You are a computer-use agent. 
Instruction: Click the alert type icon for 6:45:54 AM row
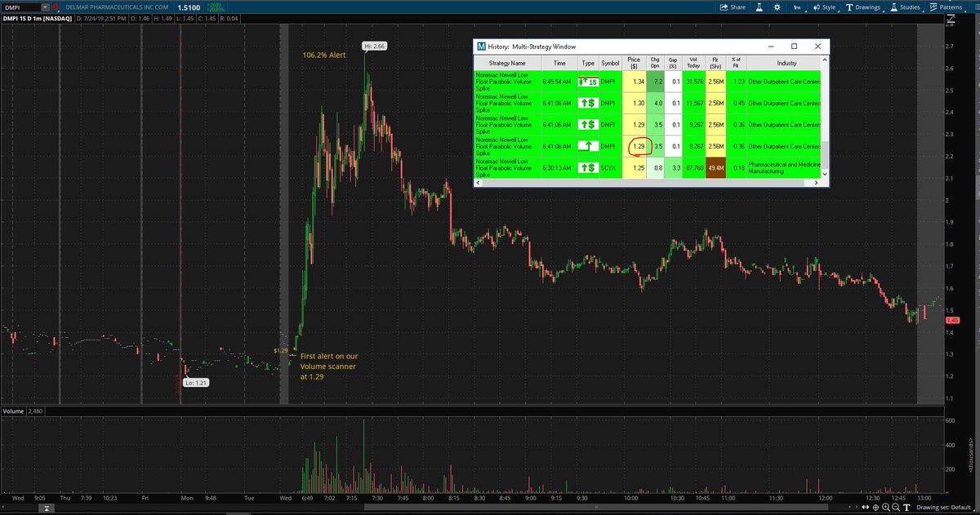tap(588, 82)
